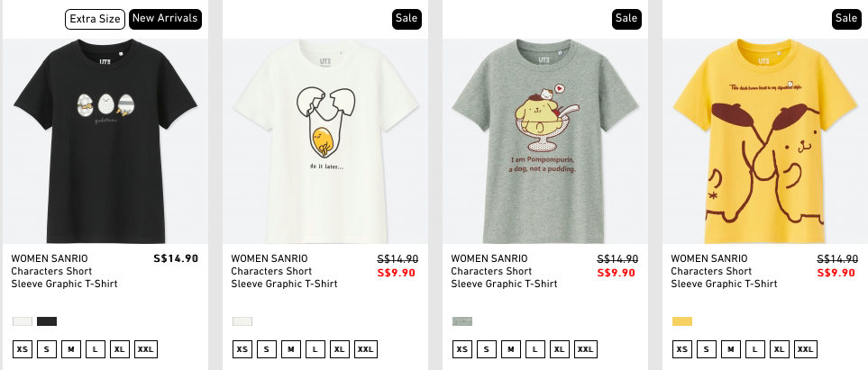Open the black Gudetama eggs T-shirt image

[x=105, y=141]
